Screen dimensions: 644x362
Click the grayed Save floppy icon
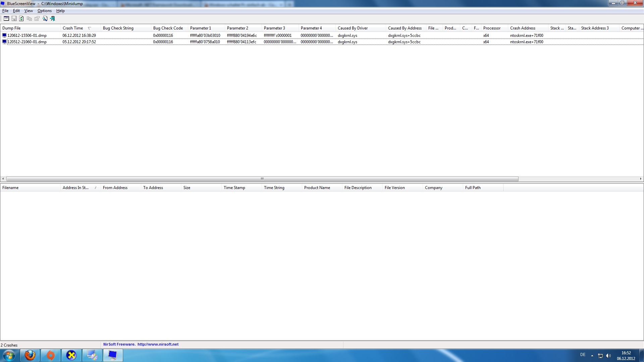(14, 19)
